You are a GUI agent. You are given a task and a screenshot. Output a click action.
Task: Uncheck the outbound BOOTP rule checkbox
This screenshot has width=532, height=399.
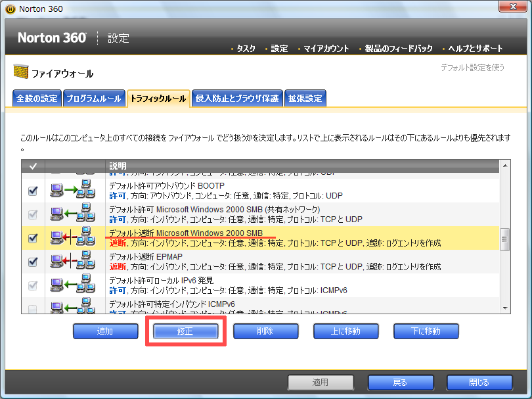coord(33,191)
